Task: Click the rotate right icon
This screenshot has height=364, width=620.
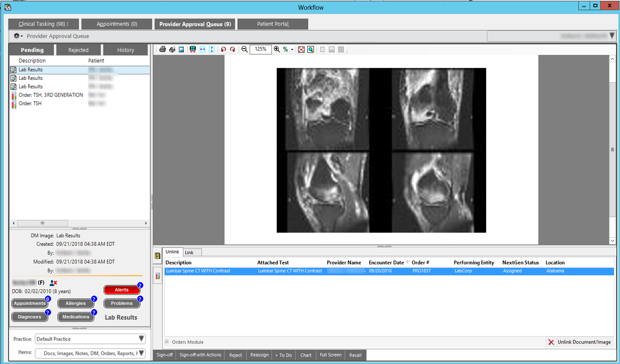Action: (232, 49)
